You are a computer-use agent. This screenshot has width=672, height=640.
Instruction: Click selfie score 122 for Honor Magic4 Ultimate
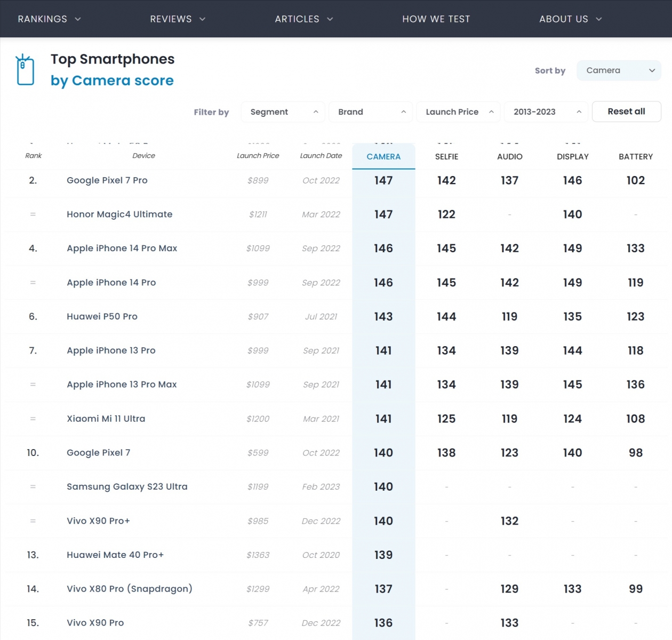(x=446, y=214)
